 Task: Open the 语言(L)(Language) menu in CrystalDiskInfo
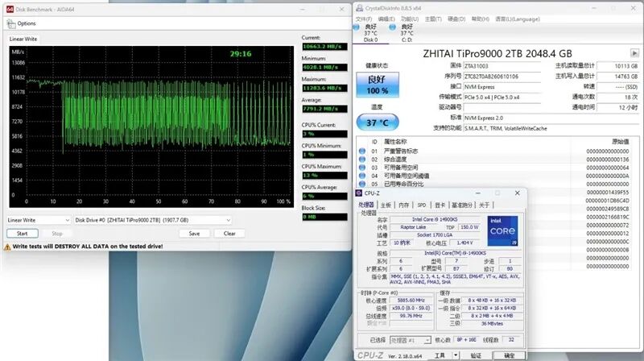pos(518,19)
